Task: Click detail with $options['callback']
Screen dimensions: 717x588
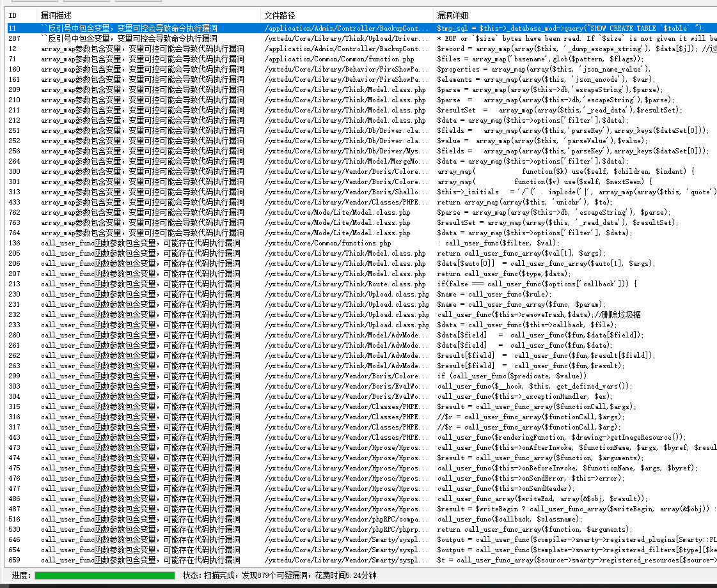Action: (537, 284)
